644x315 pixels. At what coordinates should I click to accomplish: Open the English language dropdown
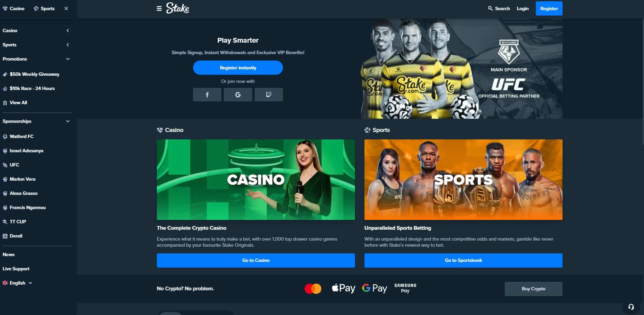click(x=18, y=283)
